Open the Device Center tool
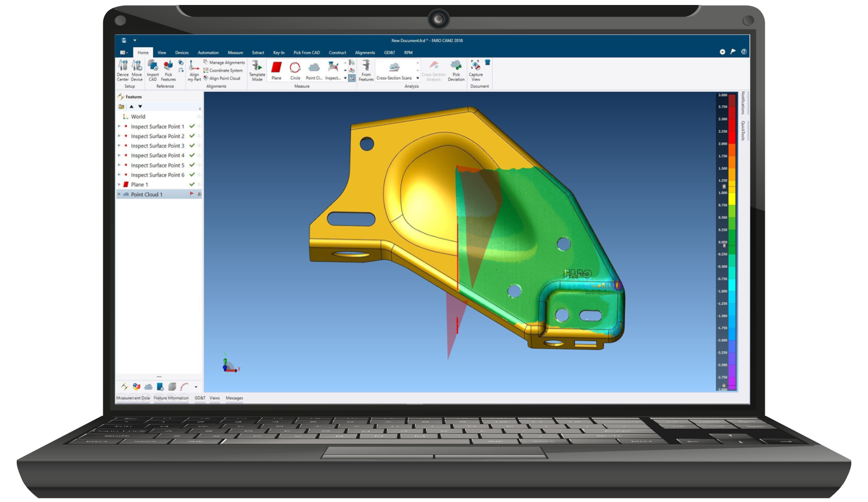 123,71
